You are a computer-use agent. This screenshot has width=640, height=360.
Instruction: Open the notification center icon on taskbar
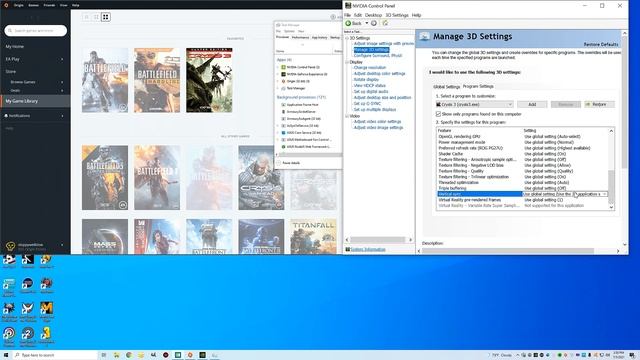[632, 355]
